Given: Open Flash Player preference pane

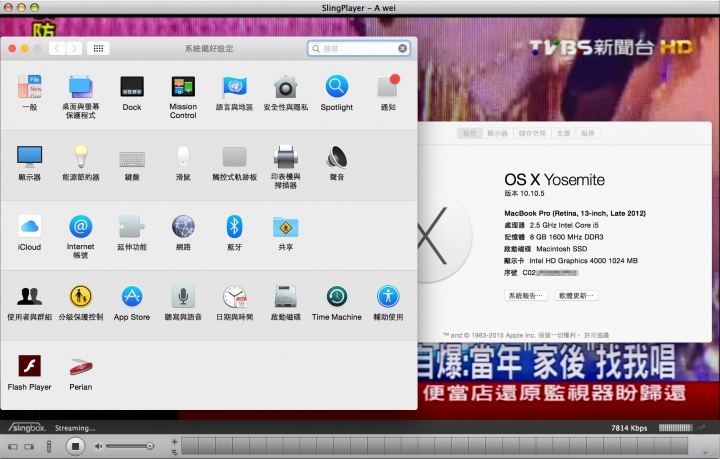Looking at the screenshot, I should point(29,372).
